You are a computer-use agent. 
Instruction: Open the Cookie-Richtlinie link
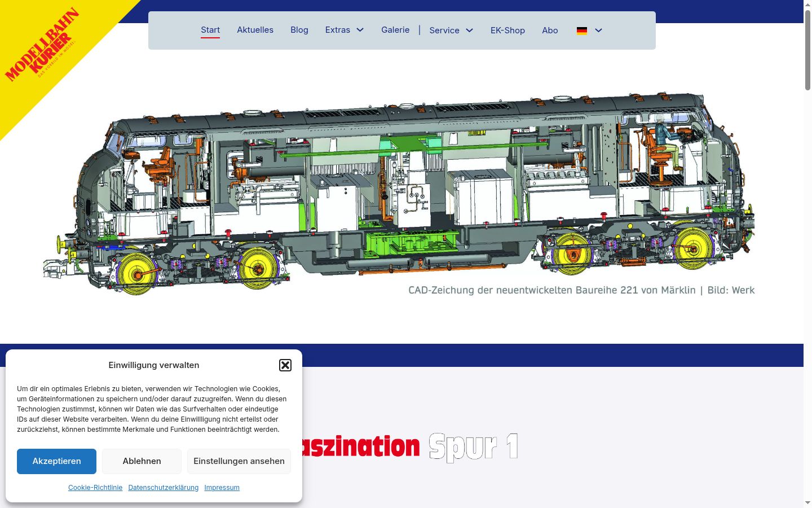(x=95, y=488)
